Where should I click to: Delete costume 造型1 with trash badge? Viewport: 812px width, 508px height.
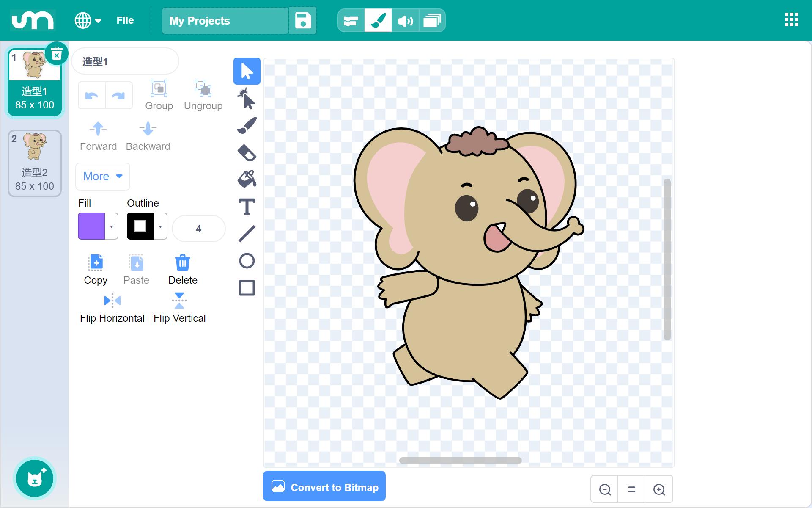pos(57,54)
